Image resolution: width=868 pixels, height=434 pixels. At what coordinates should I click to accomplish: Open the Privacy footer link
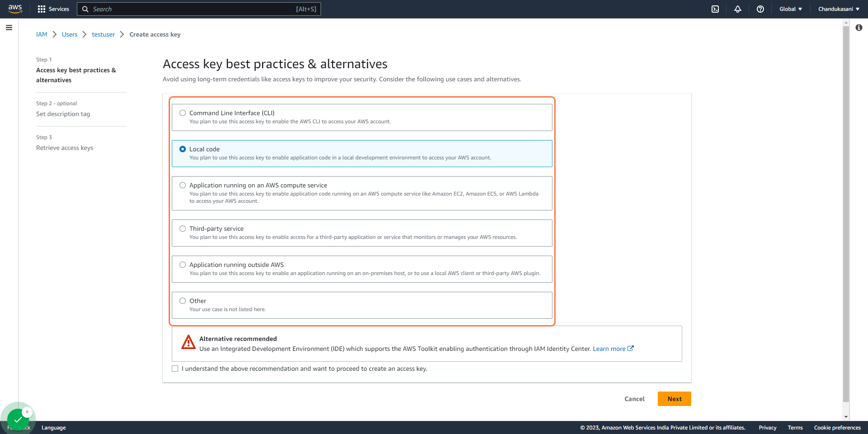(x=768, y=428)
